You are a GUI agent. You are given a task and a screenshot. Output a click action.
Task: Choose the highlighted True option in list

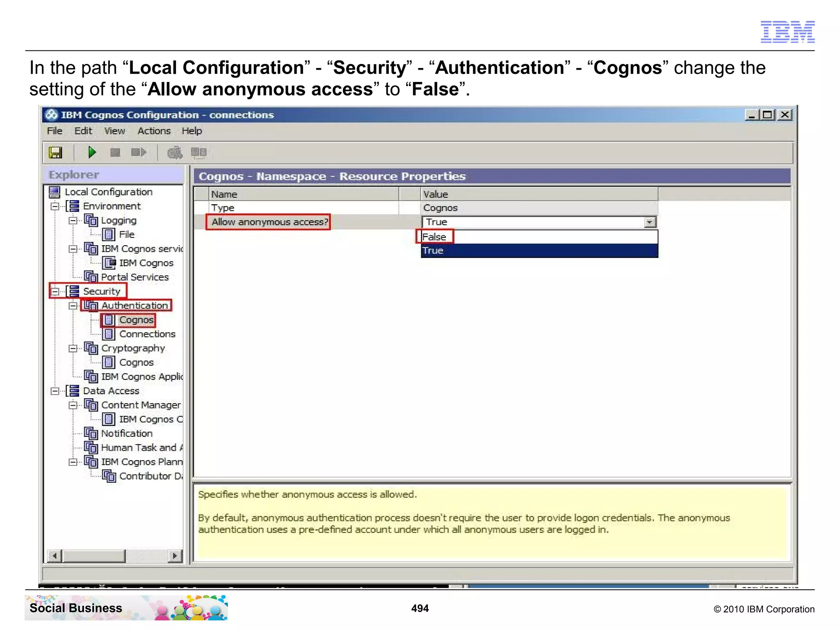coord(539,251)
